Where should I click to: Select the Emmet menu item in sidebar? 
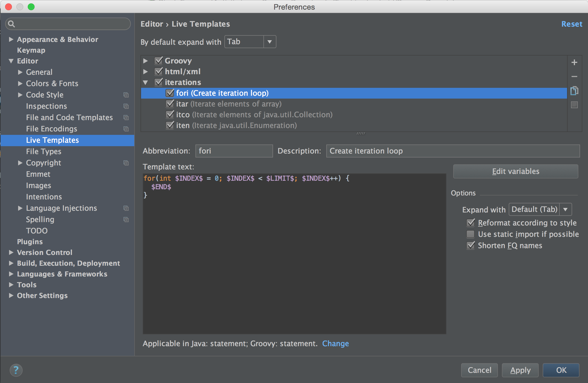38,174
